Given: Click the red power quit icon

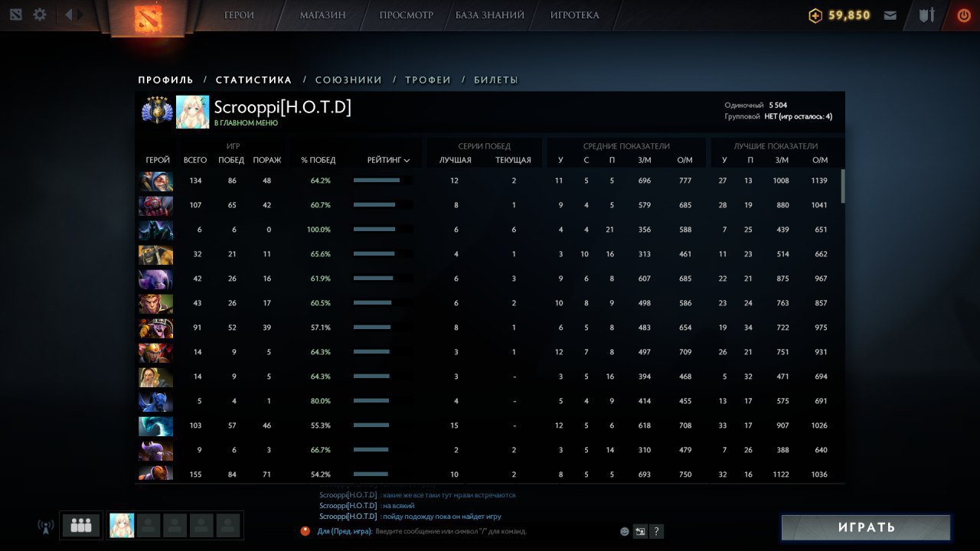Looking at the screenshot, I should tap(964, 15).
